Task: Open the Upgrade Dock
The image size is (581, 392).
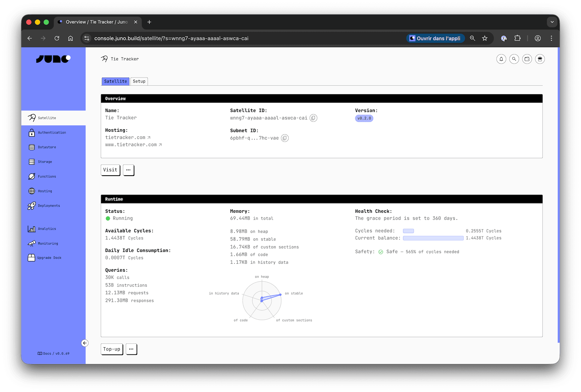Action: [50, 257]
